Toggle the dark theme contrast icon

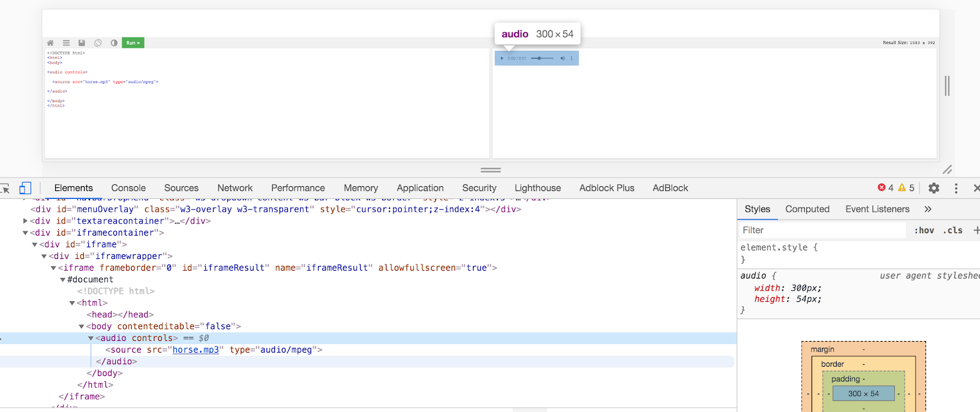(x=114, y=43)
